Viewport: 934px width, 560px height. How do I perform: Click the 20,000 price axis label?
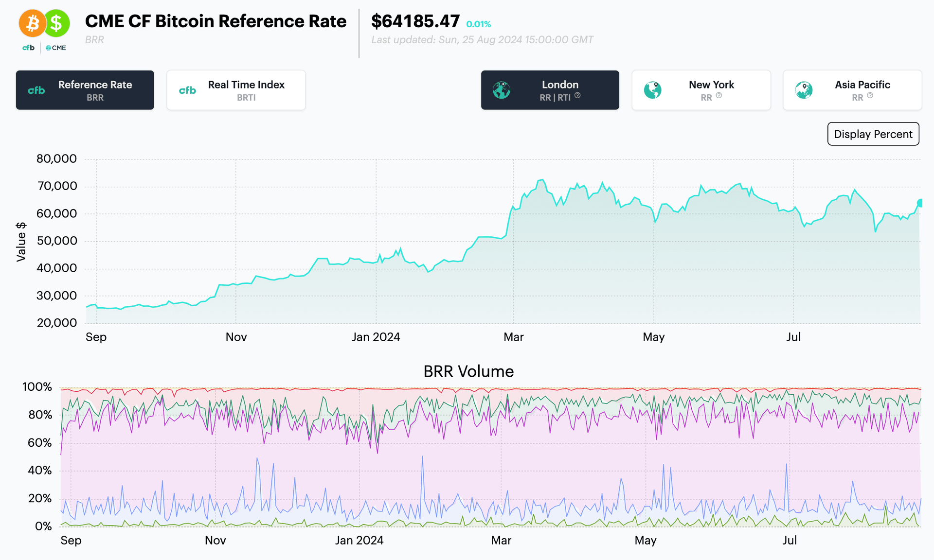pyautogui.click(x=56, y=323)
